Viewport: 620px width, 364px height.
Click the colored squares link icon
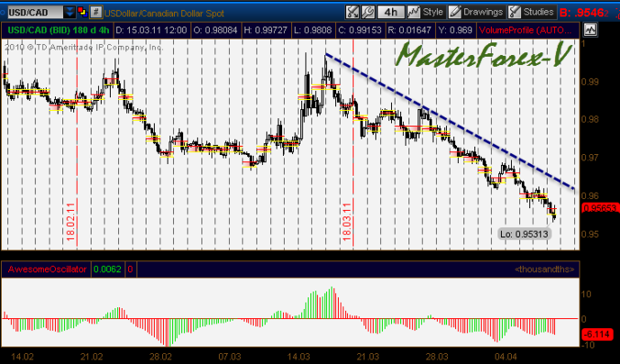tap(83, 13)
